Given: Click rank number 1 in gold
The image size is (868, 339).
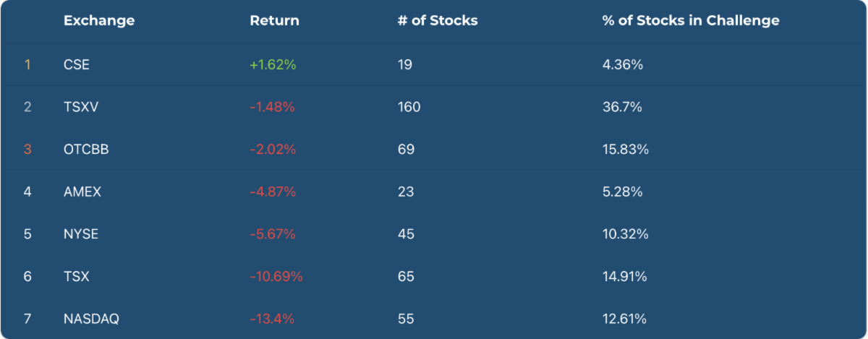Looking at the screenshot, I should 27,64.
